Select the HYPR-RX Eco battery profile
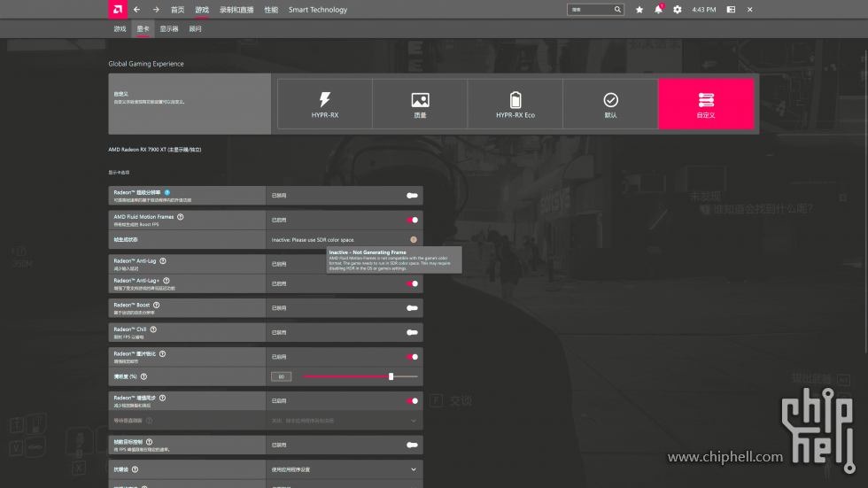The image size is (868, 488). [515, 104]
